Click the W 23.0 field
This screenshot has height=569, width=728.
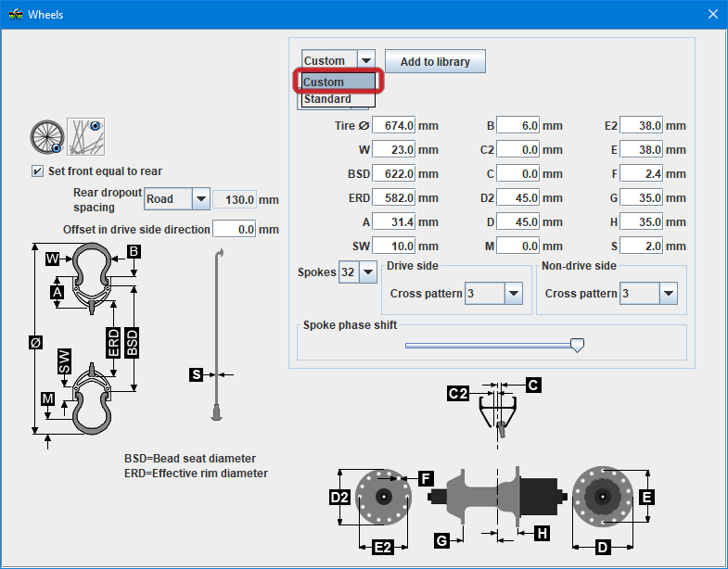[x=394, y=150]
